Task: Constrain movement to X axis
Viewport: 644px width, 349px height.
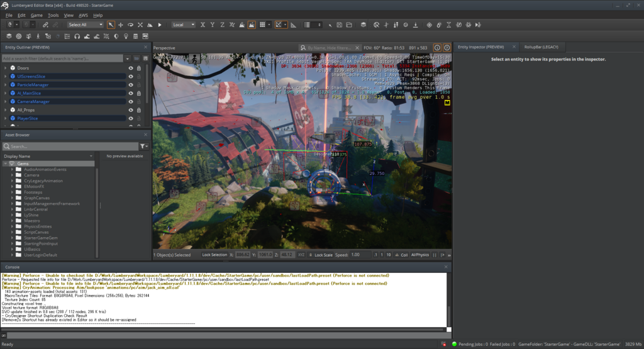Action: tap(203, 25)
